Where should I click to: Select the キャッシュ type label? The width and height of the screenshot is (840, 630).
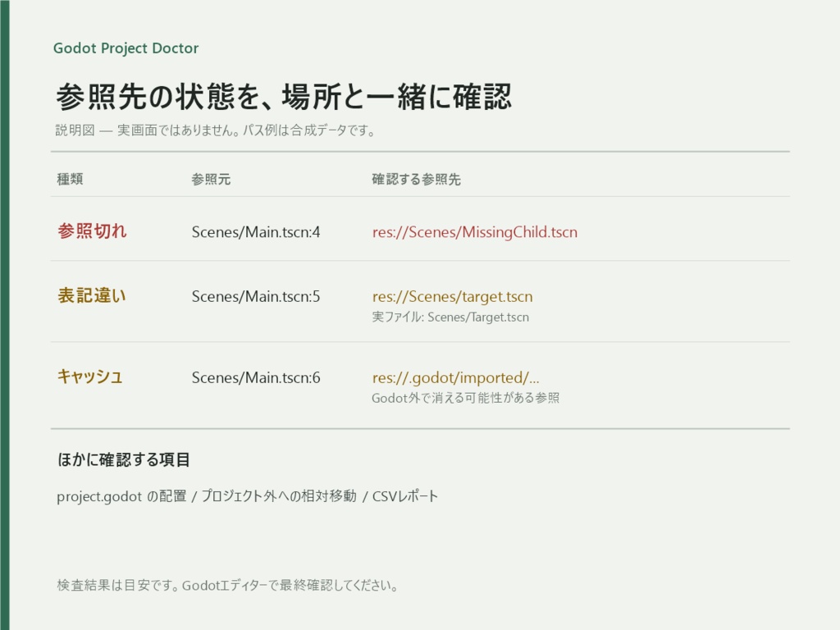tap(90, 377)
